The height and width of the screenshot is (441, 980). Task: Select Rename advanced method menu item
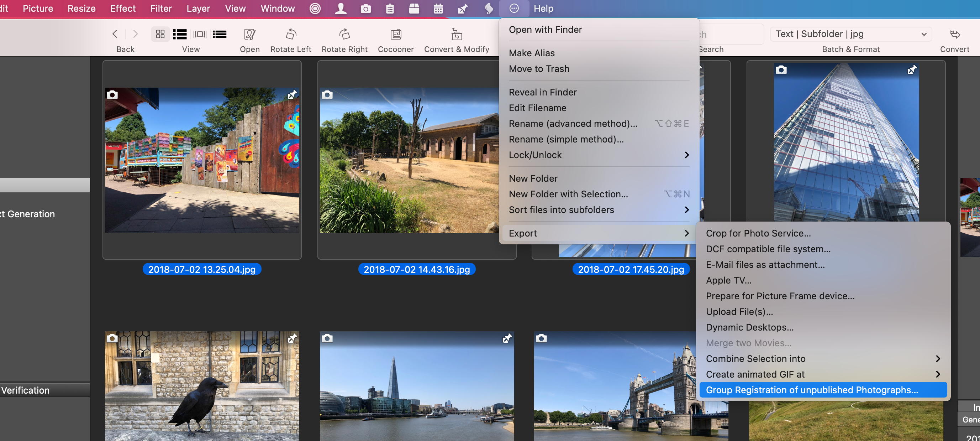click(x=573, y=123)
